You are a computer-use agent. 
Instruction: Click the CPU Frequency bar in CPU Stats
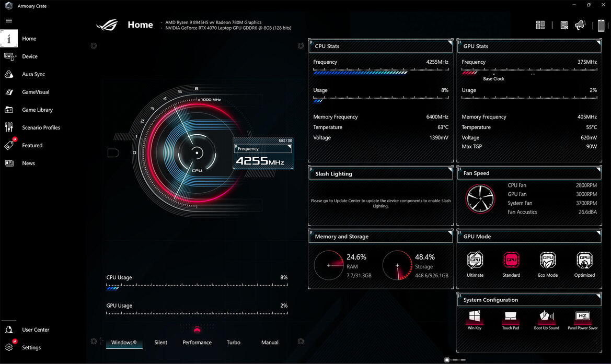[381, 72]
